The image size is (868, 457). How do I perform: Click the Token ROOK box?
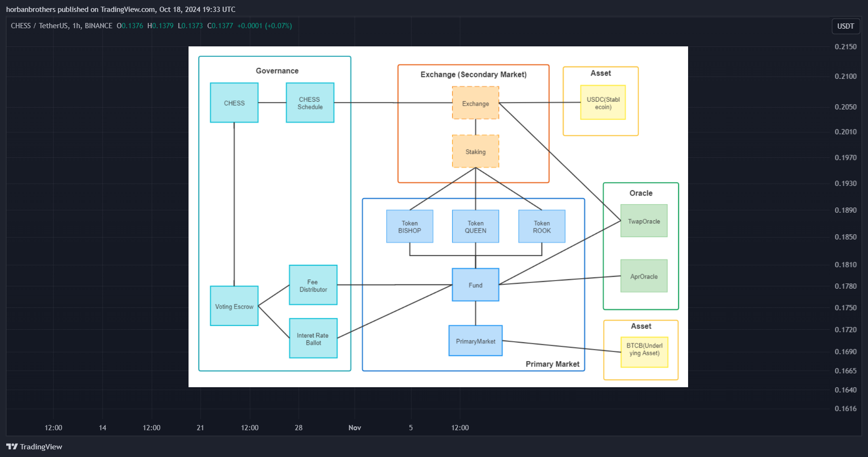542,226
